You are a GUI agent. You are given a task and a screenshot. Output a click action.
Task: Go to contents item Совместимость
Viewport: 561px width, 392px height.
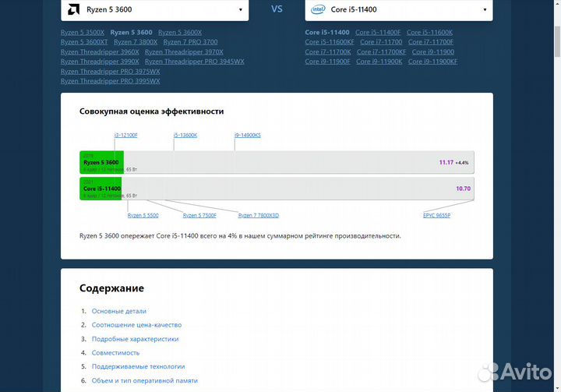115,353
